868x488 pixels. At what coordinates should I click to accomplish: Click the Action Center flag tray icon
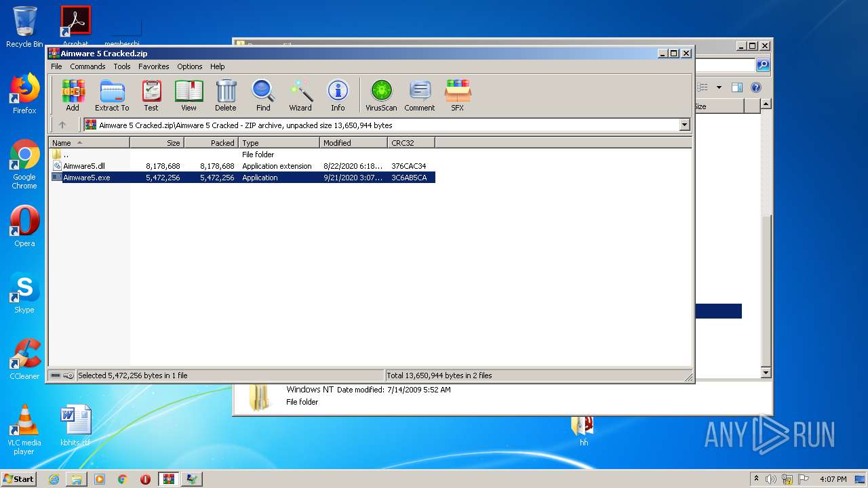(x=804, y=479)
